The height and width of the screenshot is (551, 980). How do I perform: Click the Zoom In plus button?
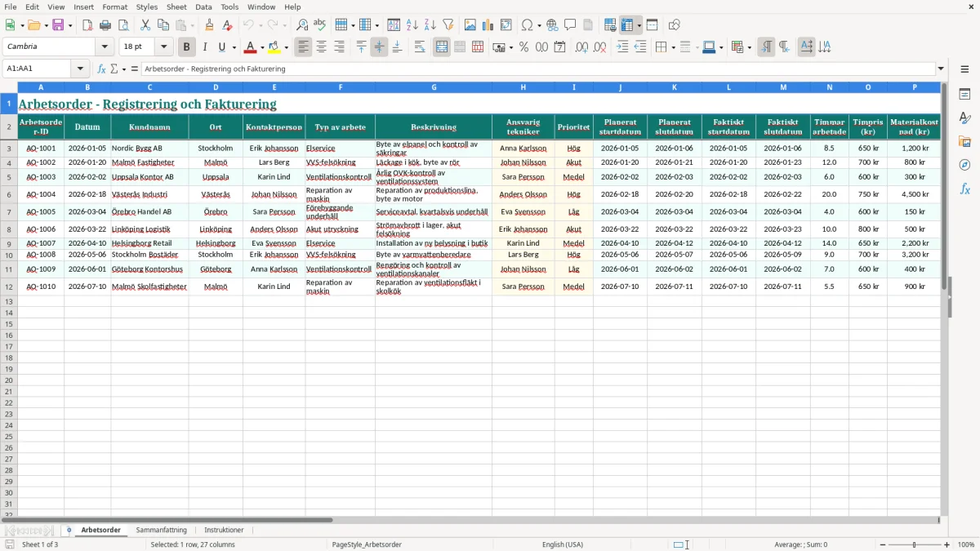[947, 544]
